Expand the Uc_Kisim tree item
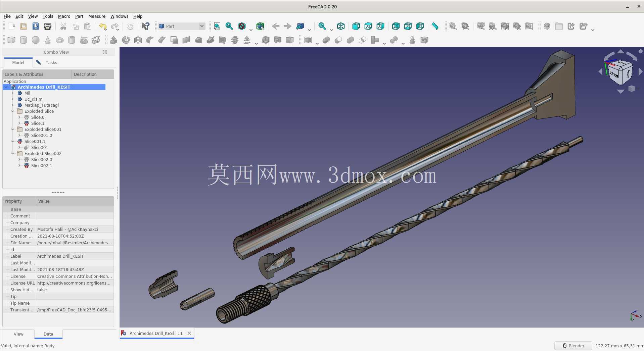 [13, 99]
